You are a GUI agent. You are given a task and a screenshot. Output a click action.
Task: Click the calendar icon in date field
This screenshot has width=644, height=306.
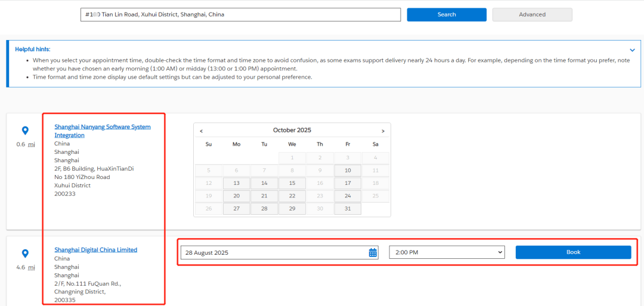click(373, 252)
